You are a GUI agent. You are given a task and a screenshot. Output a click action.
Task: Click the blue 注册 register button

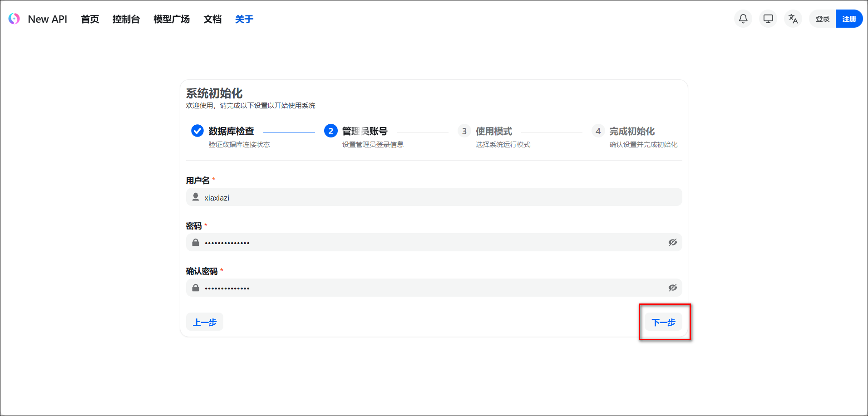coord(849,19)
